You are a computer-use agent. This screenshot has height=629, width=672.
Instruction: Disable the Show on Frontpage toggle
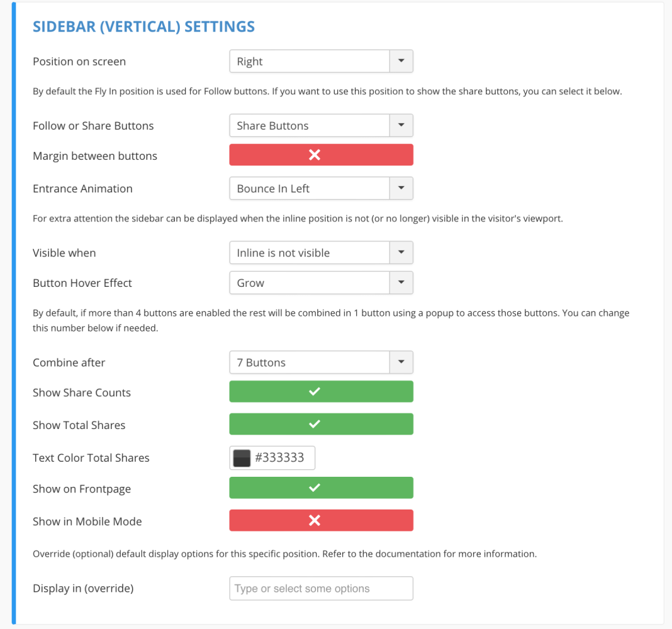pyautogui.click(x=321, y=487)
